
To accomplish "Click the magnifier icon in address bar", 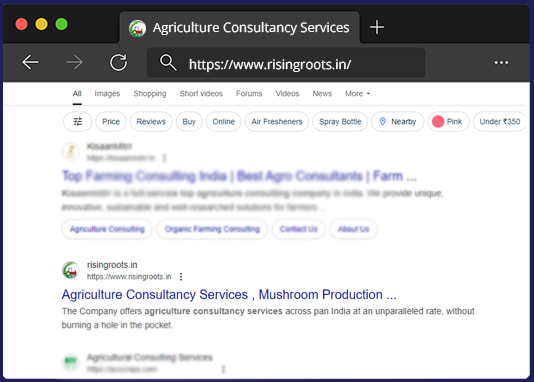I will click(x=168, y=63).
